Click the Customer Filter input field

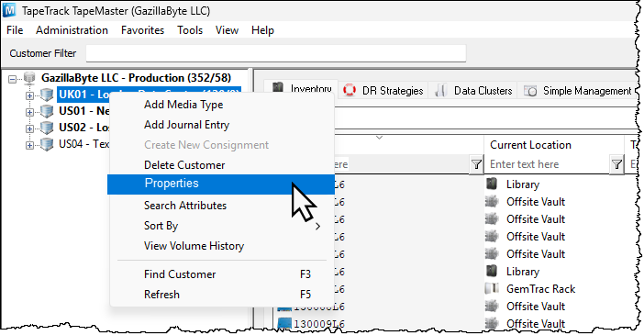[275, 53]
